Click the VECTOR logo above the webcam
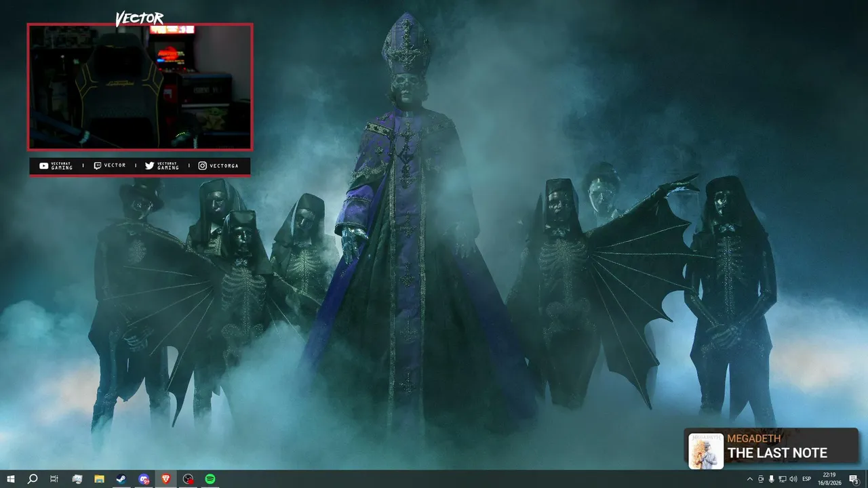The width and height of the screenshot is (868, 488). pyautogui.click(x=140, y=19)
